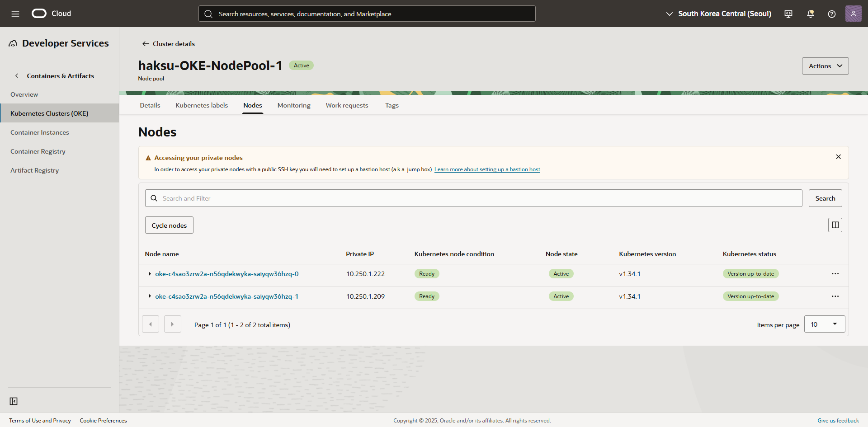Image resolution: width=868 pixels, height=427 pixels.
Task: Switch to the Monitoring tab
Action: pos(294,105)
